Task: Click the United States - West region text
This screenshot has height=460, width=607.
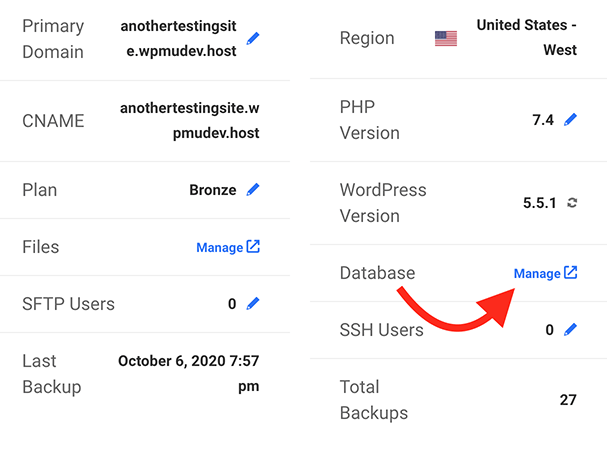Action: point(527,38)
